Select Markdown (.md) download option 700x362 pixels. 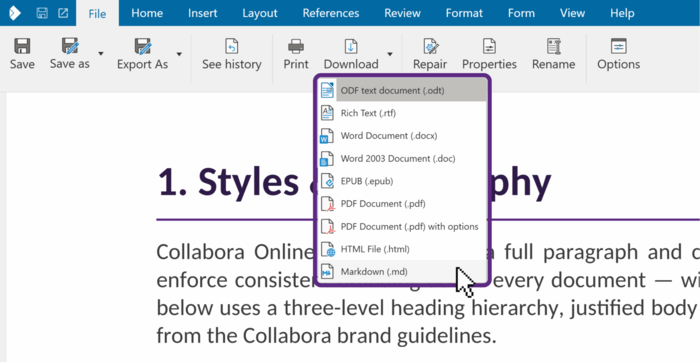402,271
